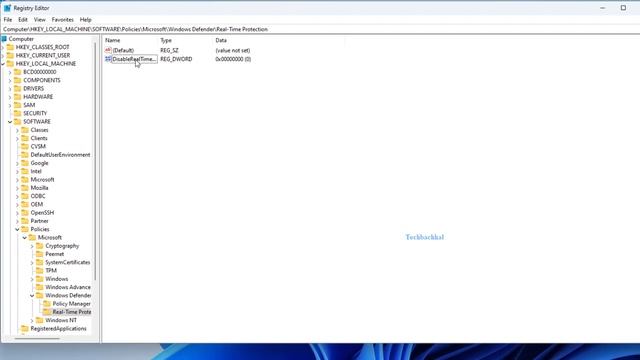Click the DefaultUserEnvironment folder icon
The height and width of the screenshot is (360, 640).
pyautogui.click(x=25, y=155)
